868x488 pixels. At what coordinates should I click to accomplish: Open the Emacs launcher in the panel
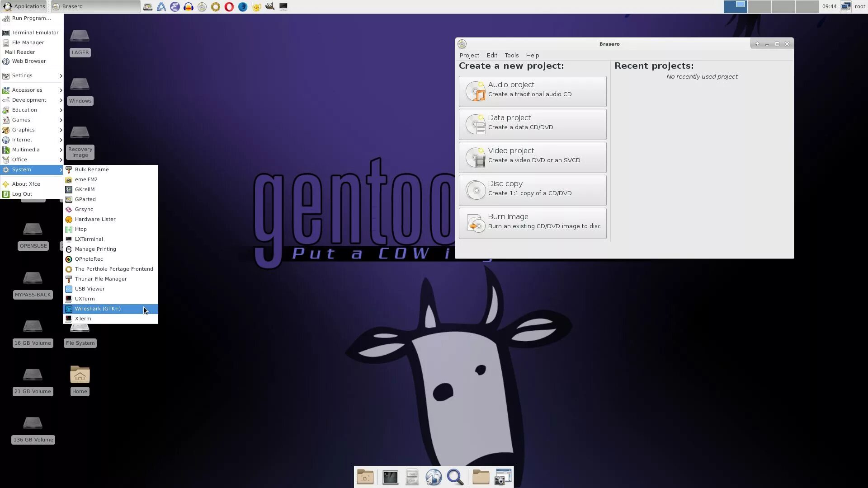[175, 6]
